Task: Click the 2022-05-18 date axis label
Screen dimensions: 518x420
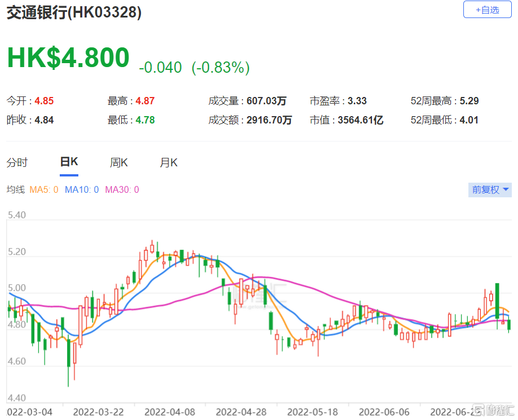Action: point(312,412)
